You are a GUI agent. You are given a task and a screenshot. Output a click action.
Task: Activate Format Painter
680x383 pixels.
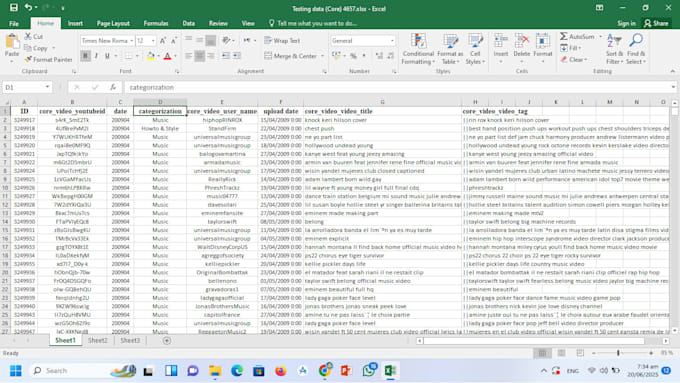48,59
